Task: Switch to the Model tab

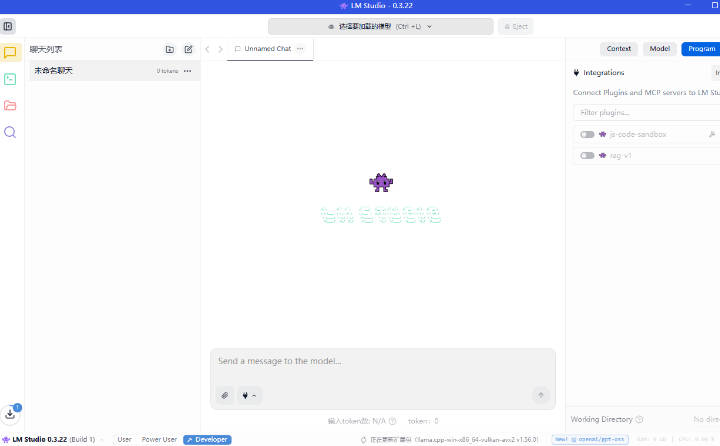Action: [659, 48]
